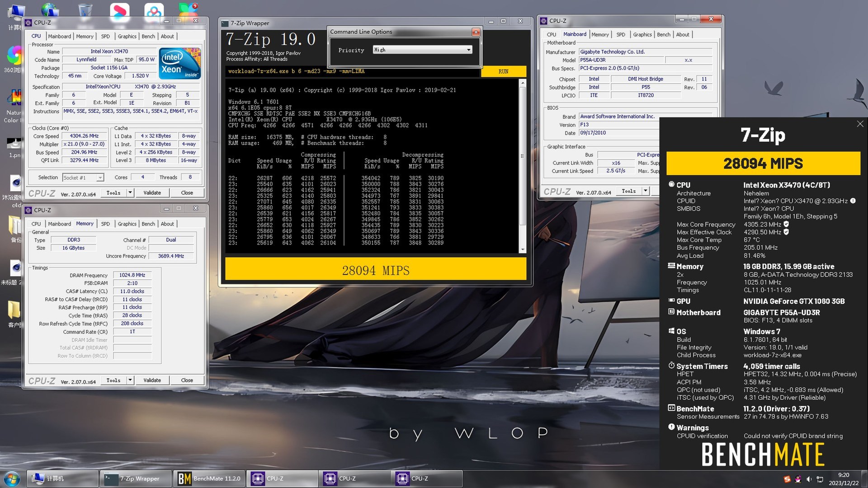The height and width of the screenshot is (488, 868).
Task: Click the DRAM Frequency value 1024.8 MHz
Action: tap(132, 275)
